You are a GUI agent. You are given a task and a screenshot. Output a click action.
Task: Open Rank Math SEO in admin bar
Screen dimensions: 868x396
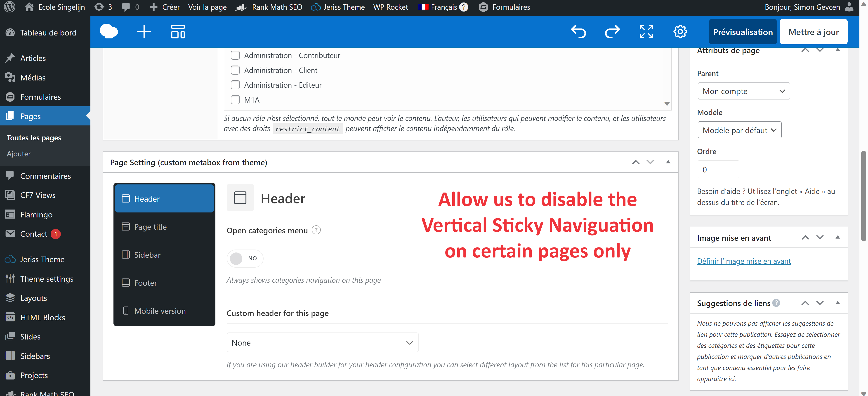coord(269,7)
